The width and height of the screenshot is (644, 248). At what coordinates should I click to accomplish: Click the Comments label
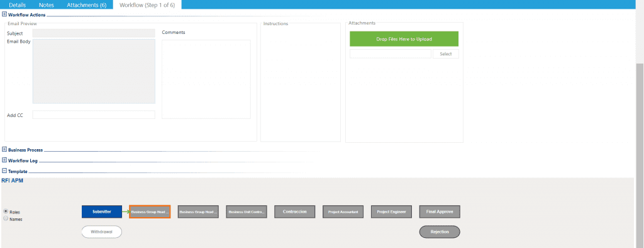pyautogui.click(x=174, y=32)
